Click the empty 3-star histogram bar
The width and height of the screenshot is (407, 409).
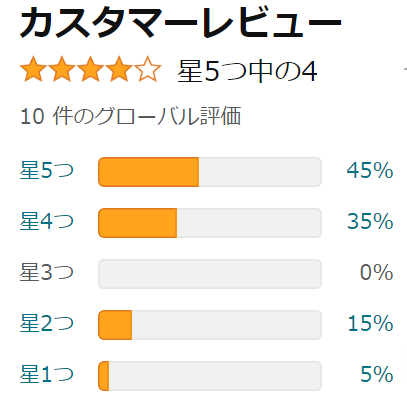(210, 274)
